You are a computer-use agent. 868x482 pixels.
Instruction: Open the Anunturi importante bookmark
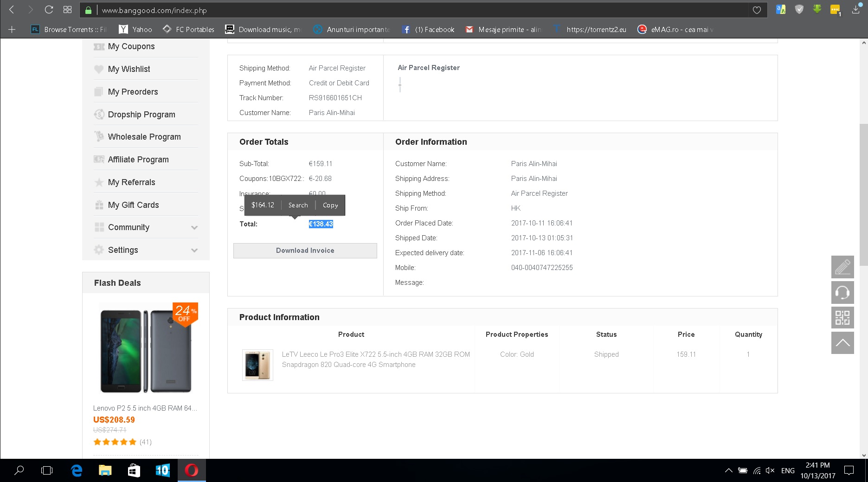(x=352, y=29)
